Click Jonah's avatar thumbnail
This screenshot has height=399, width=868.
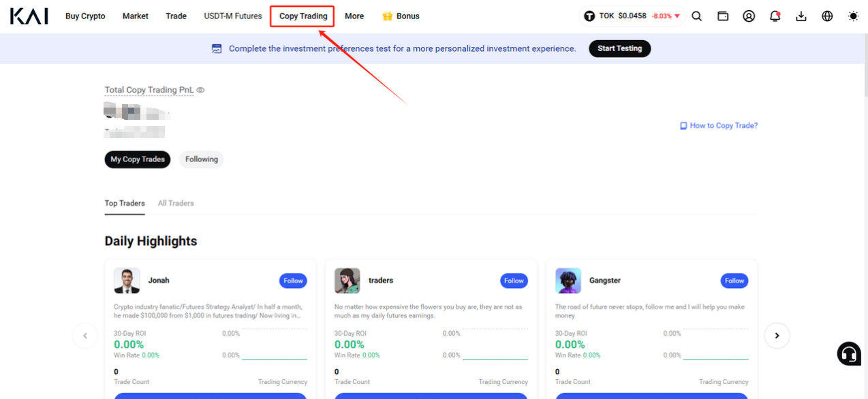(127, 281)
